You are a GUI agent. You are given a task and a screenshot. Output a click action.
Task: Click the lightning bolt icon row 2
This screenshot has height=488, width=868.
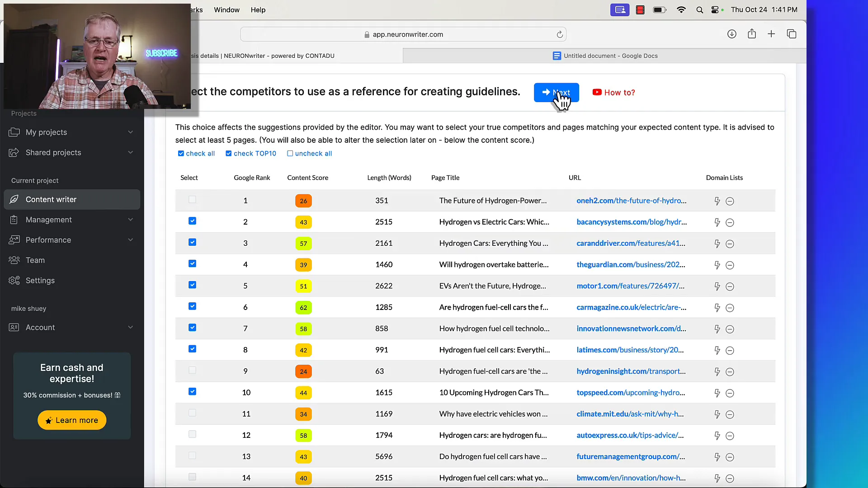pos(717,222)
